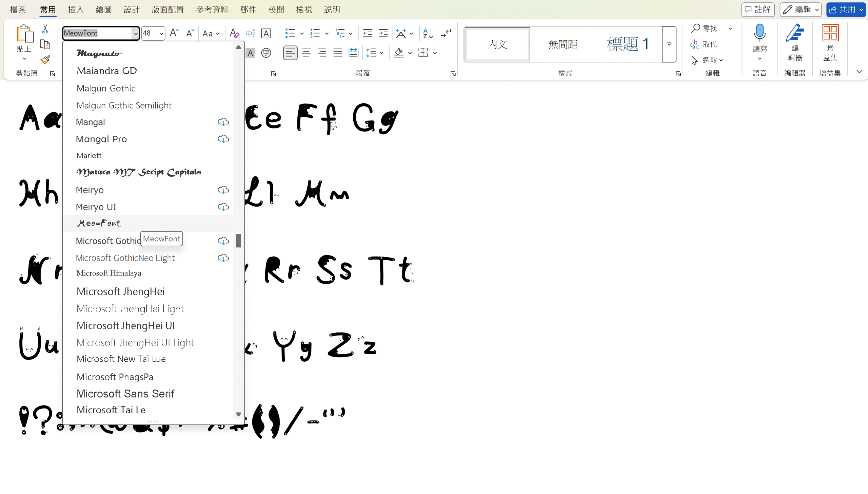Screen dimensions: 868x494
Task: Open the font size dropdown
Action: (x=161, y=33)
